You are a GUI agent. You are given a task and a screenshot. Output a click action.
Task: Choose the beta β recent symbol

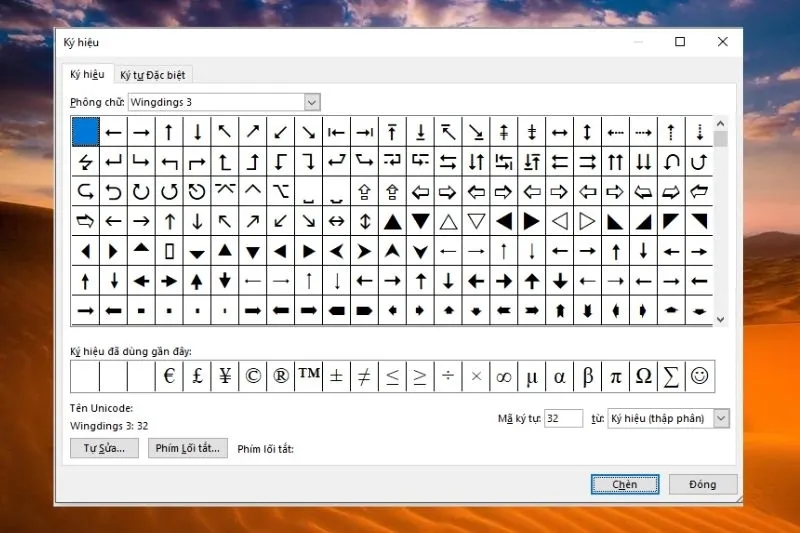point(587,376)
